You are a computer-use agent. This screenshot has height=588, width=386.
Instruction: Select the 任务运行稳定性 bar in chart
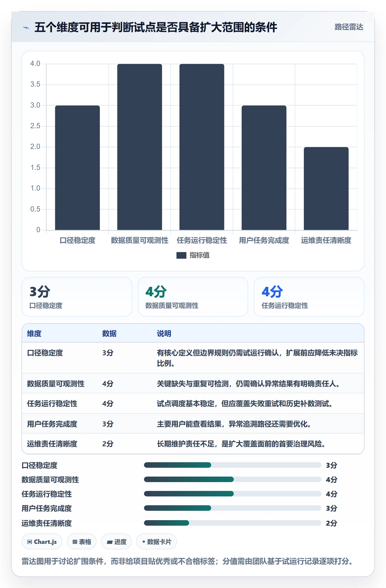pyautogui.click(x=202, y=147)
